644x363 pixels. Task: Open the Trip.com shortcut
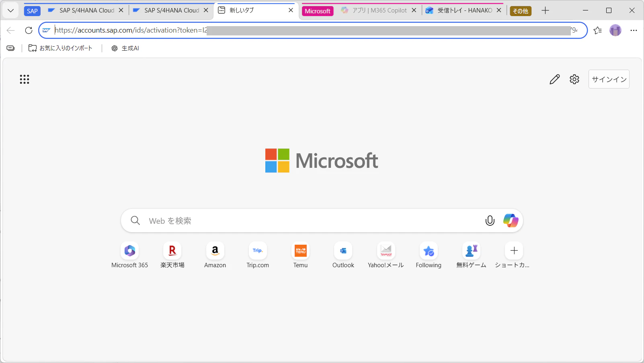(258, 256)
